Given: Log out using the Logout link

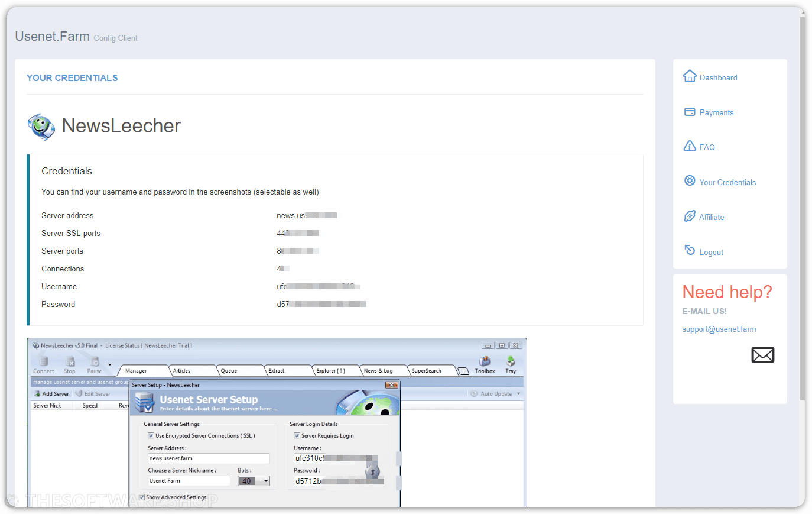Looking at the screenshot, I should pos(711,252).
